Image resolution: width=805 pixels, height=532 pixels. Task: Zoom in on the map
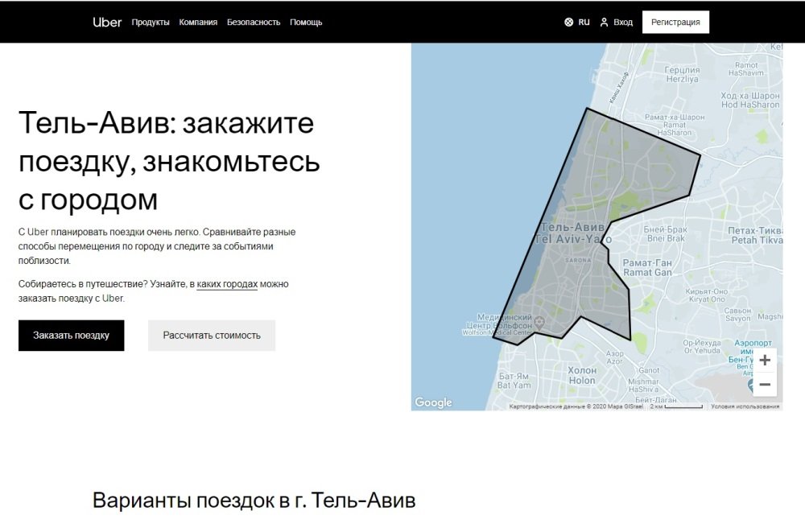765,360
